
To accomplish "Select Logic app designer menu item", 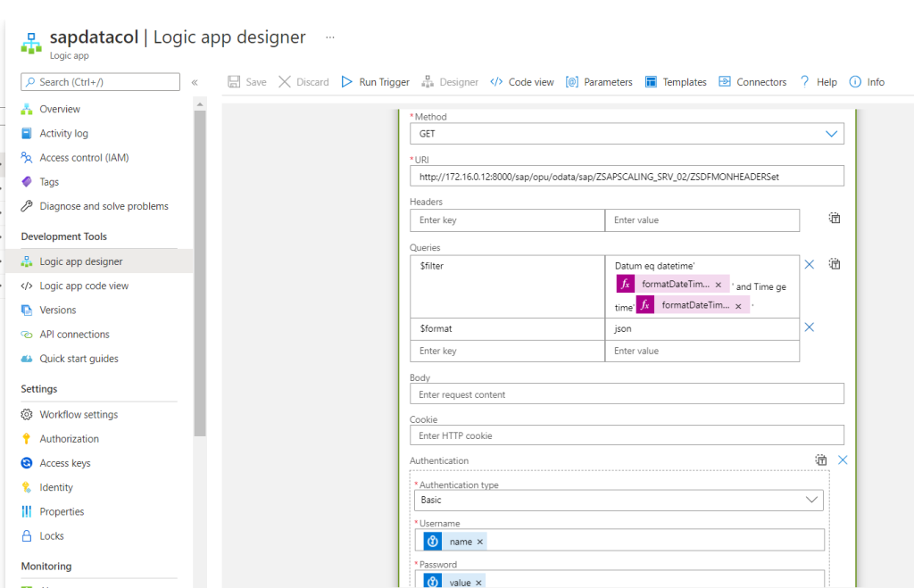I will click(99, 261).
